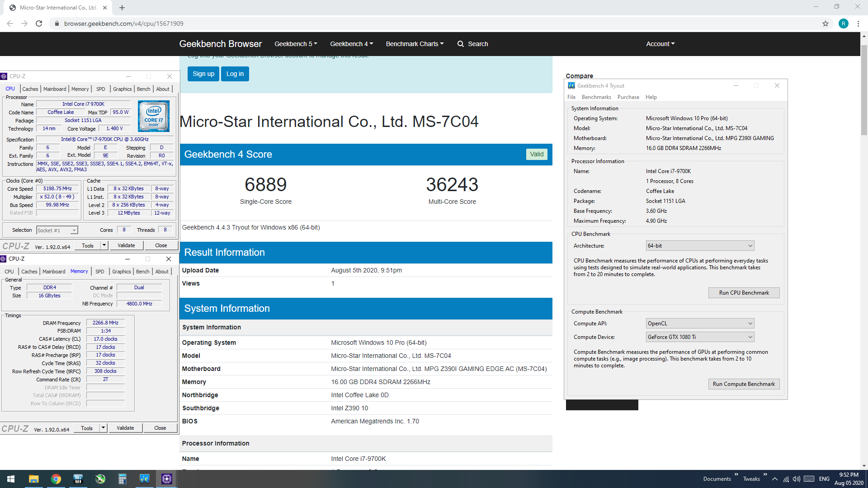Viewport: 868px width, 488px height.
Task: Go back in Chrome browser
Action: point(10,23)
